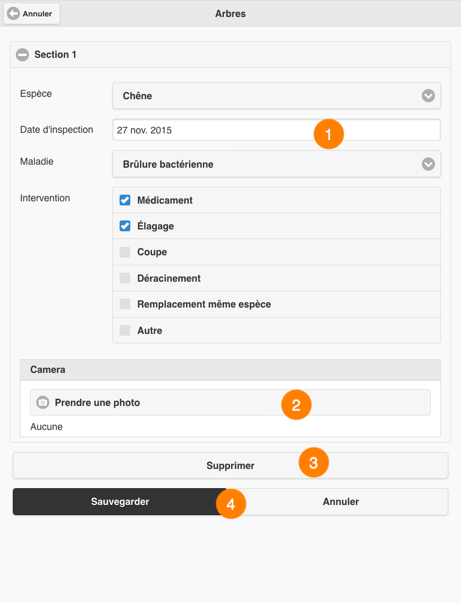Select the Autre intervention checkbox

[x=125, y=330]
